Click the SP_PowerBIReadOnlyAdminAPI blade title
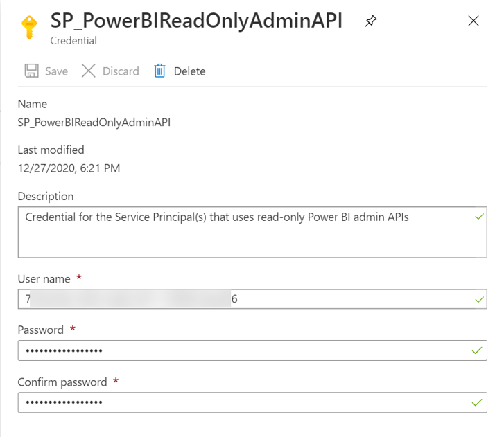 coord(196,21)
